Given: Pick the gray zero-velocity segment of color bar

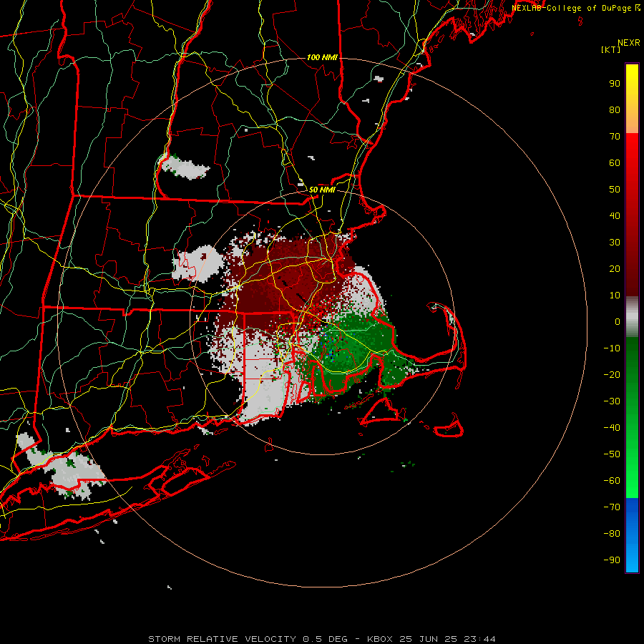Looking at the screenshot, I should [632, 317].
